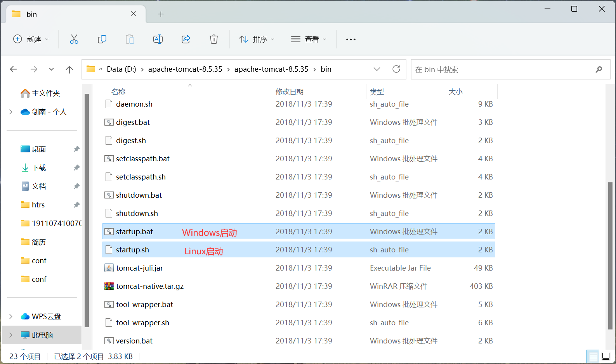The image size is (616, 364).
Task: Click the Delete trash icon
Action: pyautogui.click(x=214, y=39)
